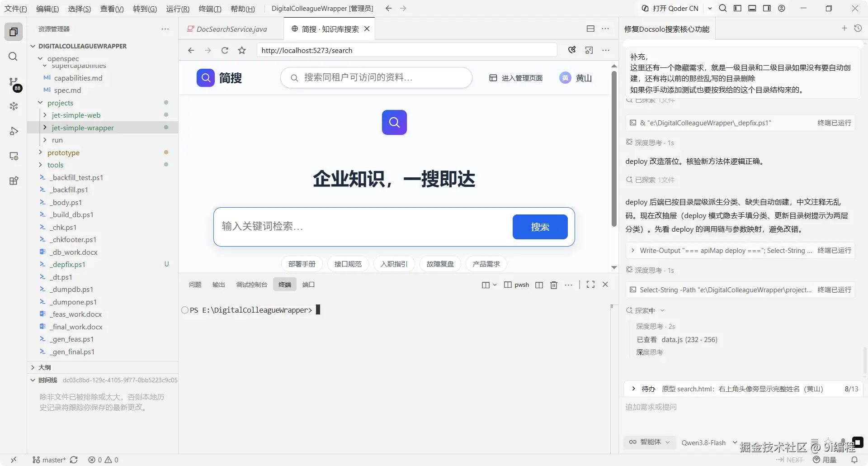Toggle the bottom panel visibility

[752, 8]
